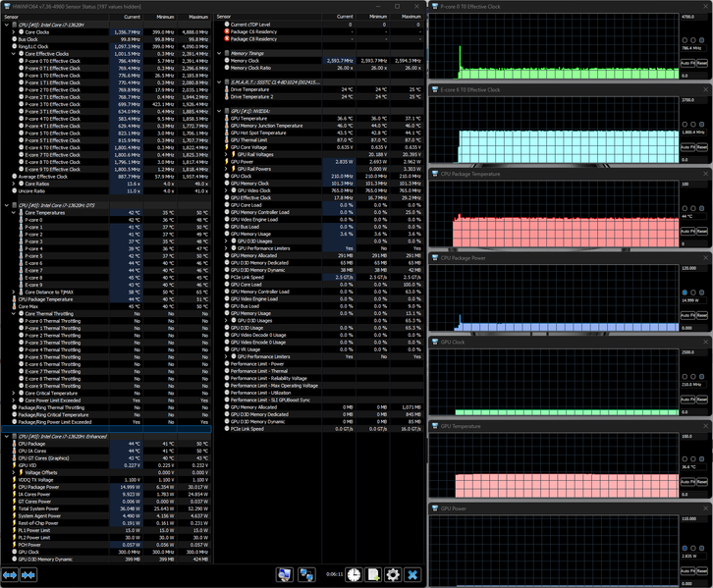Viewport: 713px width, 588px height.
Task: Click Auto Fit in CPU Package Temperature graph
Action: 687,232
